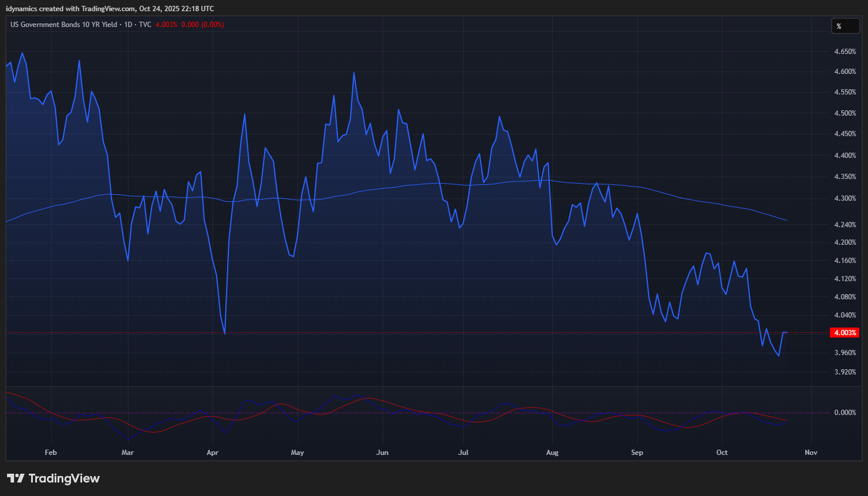The image size is (868, 496).
Task: Select the Feb marker on time axis
Action: pyautogui.click(x=50, y=453)
